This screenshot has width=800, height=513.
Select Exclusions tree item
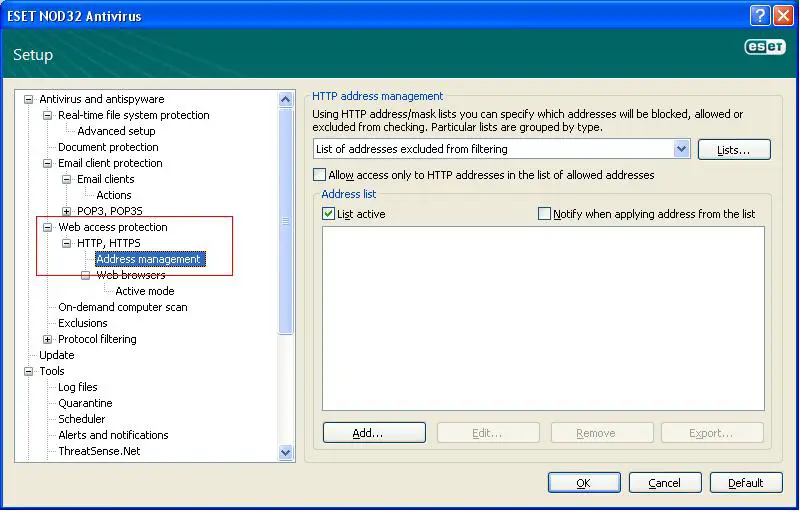pos(83,324)
